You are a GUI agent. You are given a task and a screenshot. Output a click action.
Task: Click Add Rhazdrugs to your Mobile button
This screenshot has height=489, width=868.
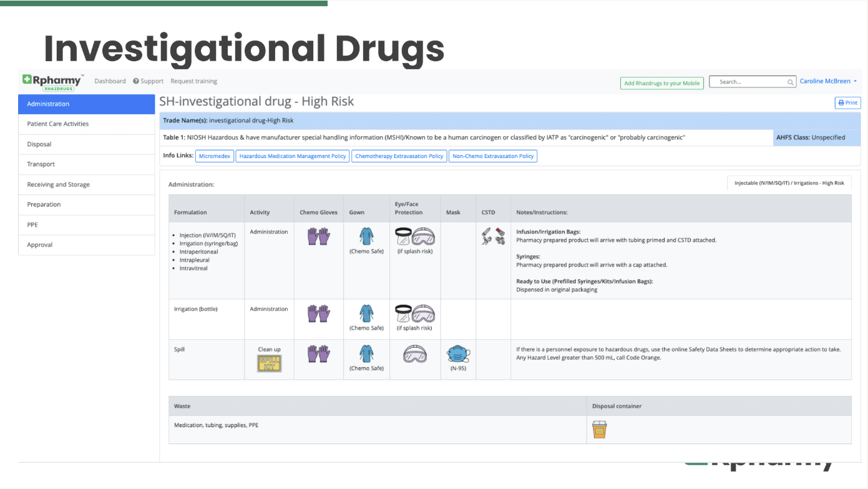(662, 83)
